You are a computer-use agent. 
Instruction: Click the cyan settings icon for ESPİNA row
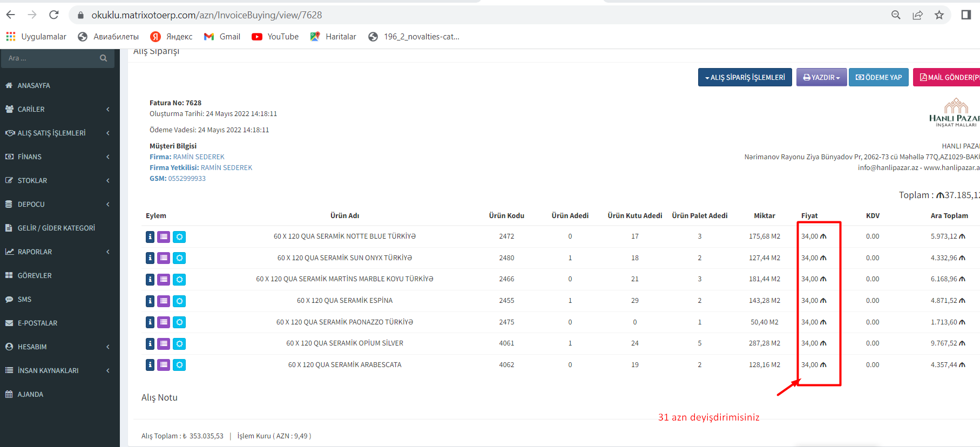[x=179, y=301]
